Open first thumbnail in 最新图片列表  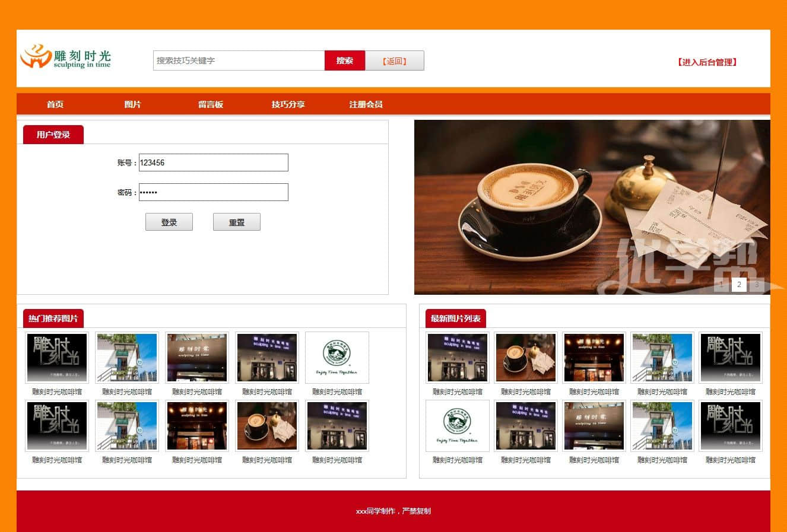(458, 358)
